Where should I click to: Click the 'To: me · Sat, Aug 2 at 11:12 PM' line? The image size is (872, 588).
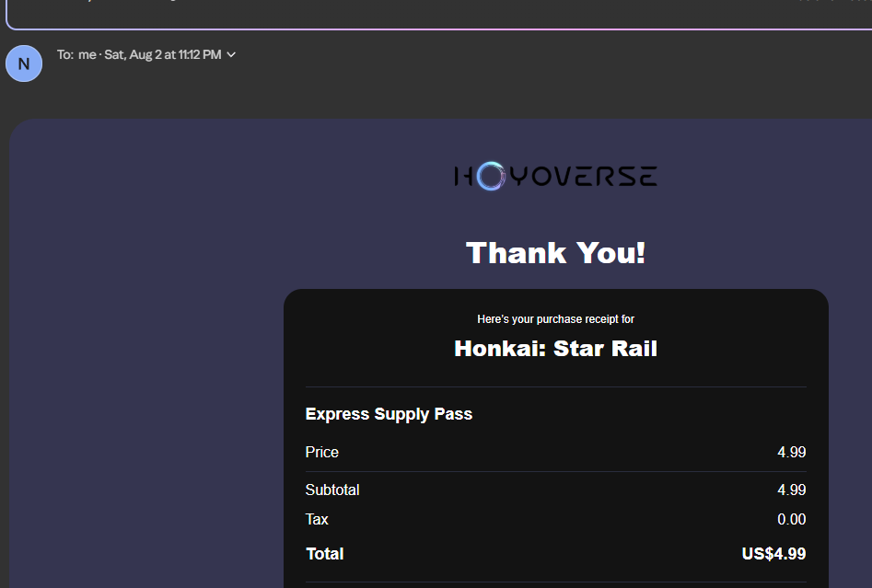pyautogui.click(x=139, y=54)
